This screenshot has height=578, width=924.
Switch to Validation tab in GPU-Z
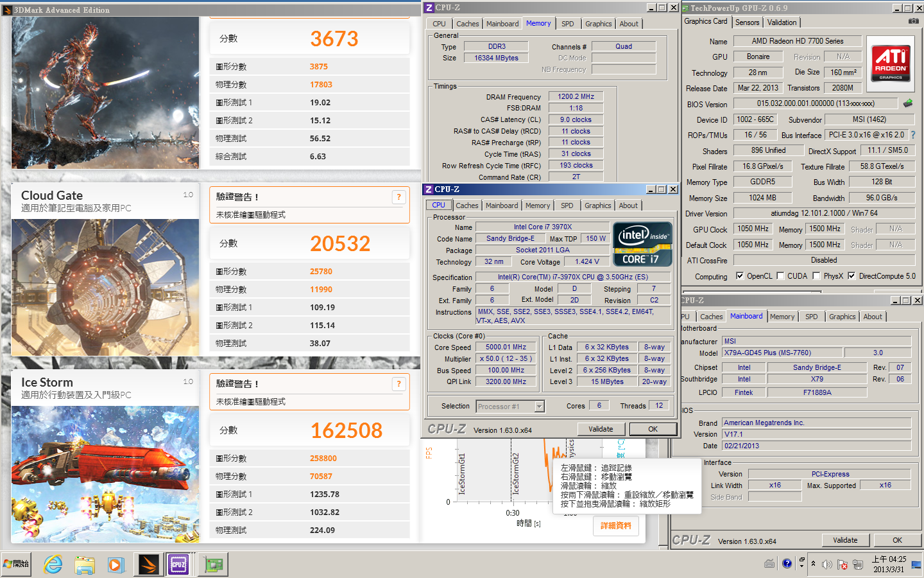coord(782,22)
